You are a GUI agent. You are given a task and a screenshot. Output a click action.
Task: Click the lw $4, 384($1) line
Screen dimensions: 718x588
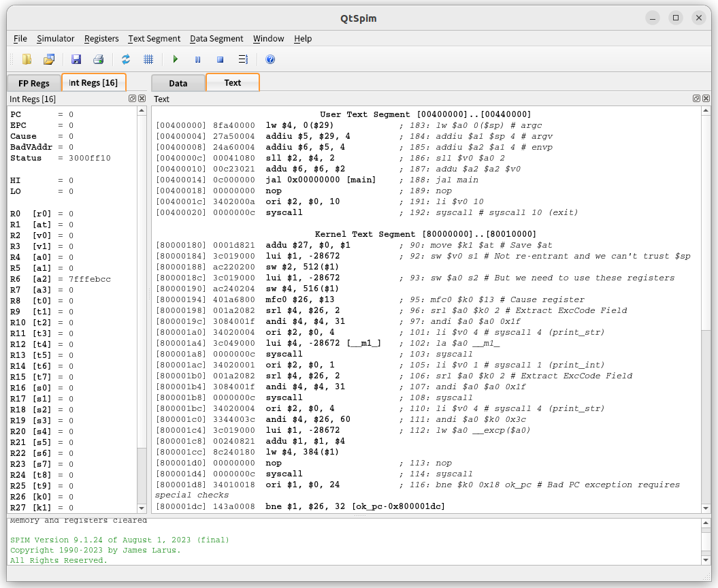click(247, 452)
